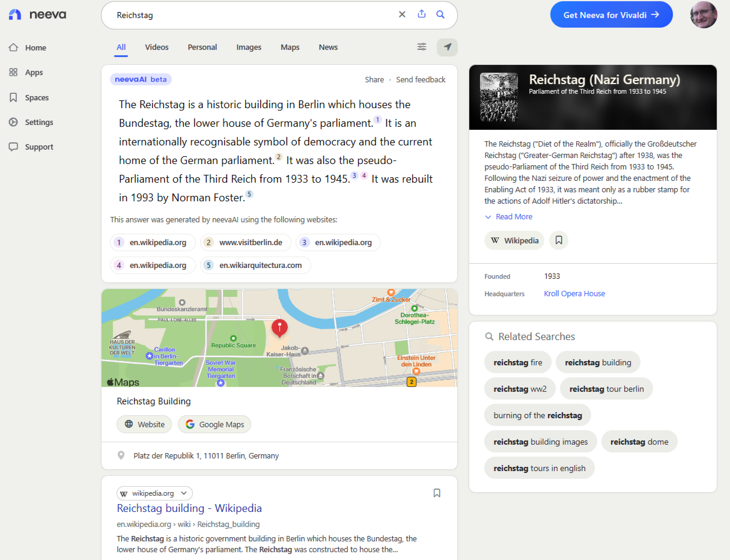Open Kroll Opera House link
This screenshot has height=560, width=730.
click(574, 294)
